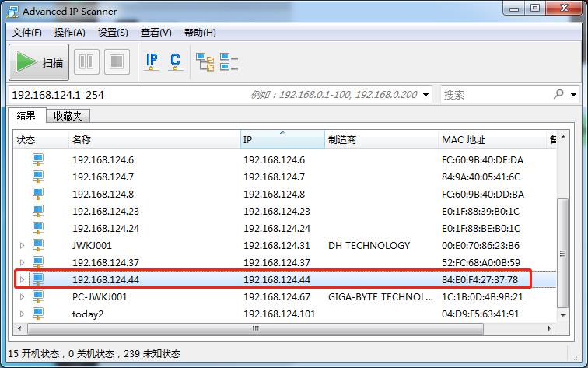Screen dimensions: 588x368
Task: Click the MAC address FC:60:9B:40:DE:DA
Action: pos(482,160)
